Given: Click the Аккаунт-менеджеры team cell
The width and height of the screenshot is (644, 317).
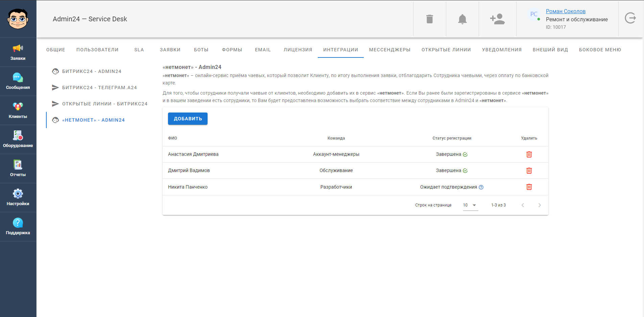Looking at the screenshot, I should [x=336, y=154].
